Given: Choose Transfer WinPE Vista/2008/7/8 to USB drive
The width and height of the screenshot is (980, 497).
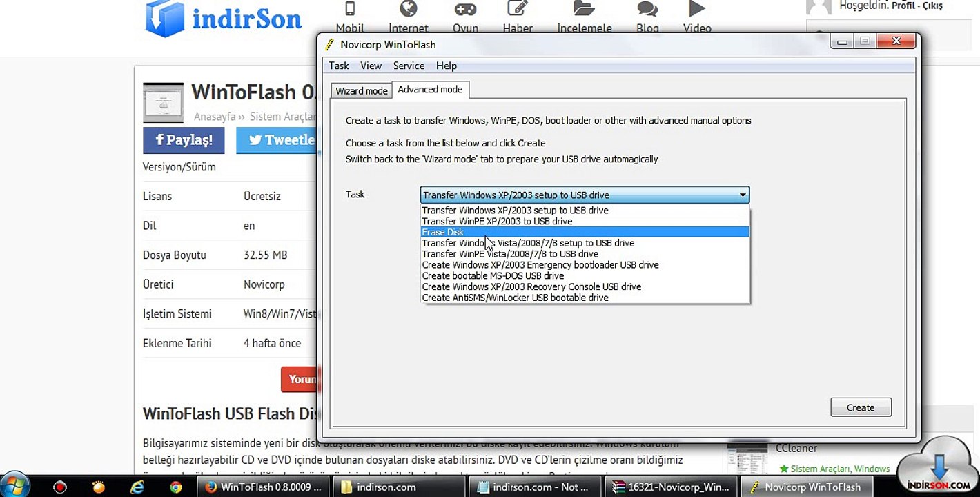Looking at the screenshot, I should click(x=585, y=254).
